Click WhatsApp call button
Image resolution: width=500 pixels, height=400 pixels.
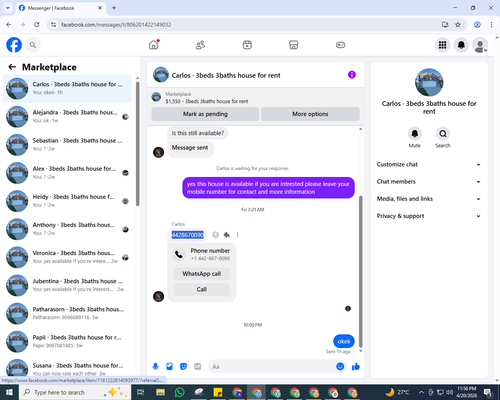coord(202,274)
